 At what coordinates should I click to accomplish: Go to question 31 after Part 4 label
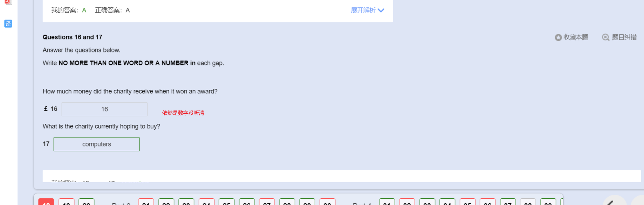coord(387,202)
